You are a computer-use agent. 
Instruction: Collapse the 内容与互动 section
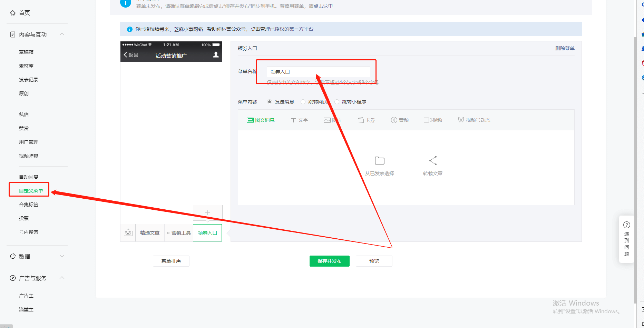[x=62, y=34]
